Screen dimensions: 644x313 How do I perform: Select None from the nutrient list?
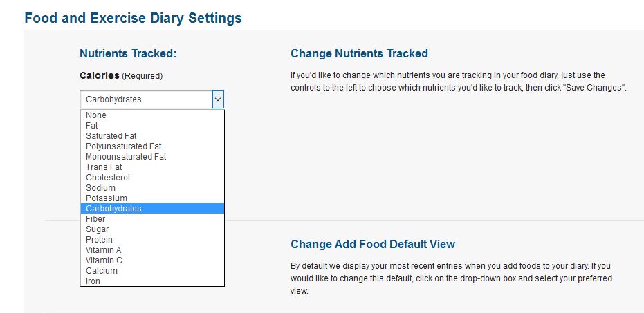(96, 115)
